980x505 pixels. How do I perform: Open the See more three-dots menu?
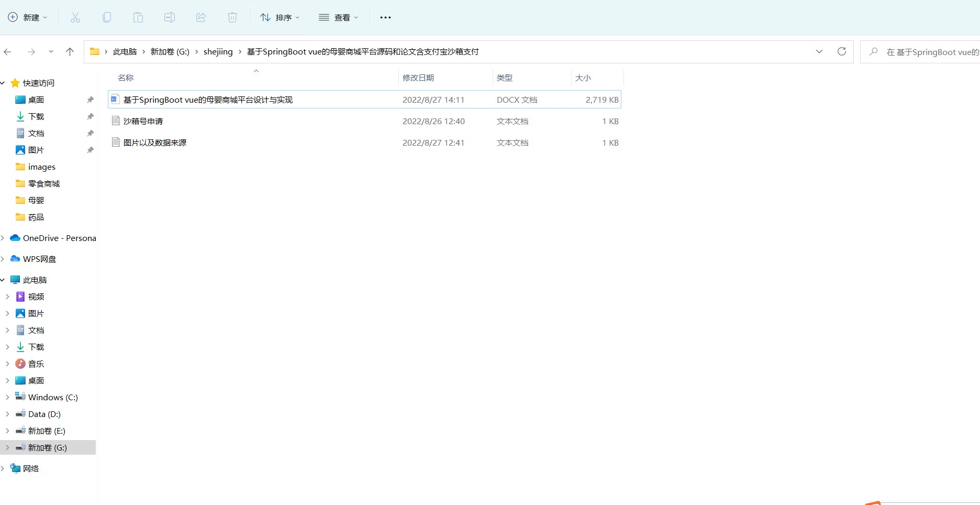pyautogui.click(x=385, y=17)
